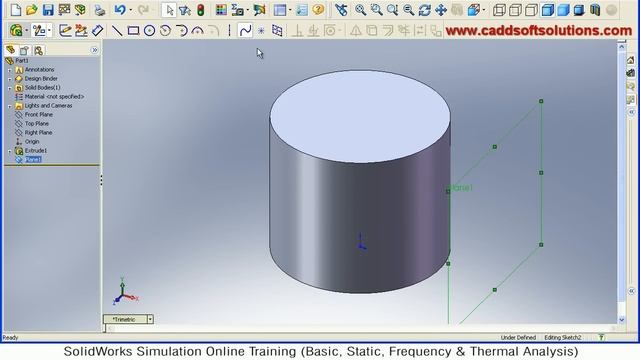Click the vertical scrollbar down arrow

[622, 320]
